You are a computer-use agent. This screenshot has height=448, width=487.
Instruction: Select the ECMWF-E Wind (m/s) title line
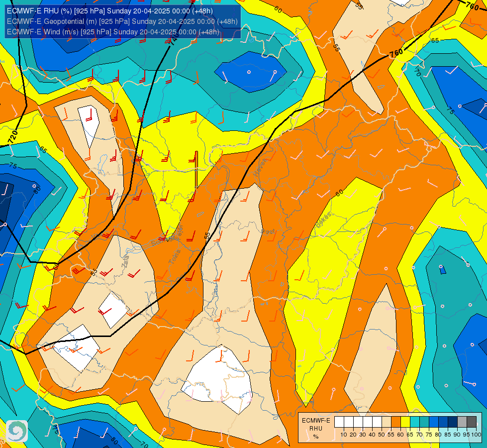tap(113, 32)
